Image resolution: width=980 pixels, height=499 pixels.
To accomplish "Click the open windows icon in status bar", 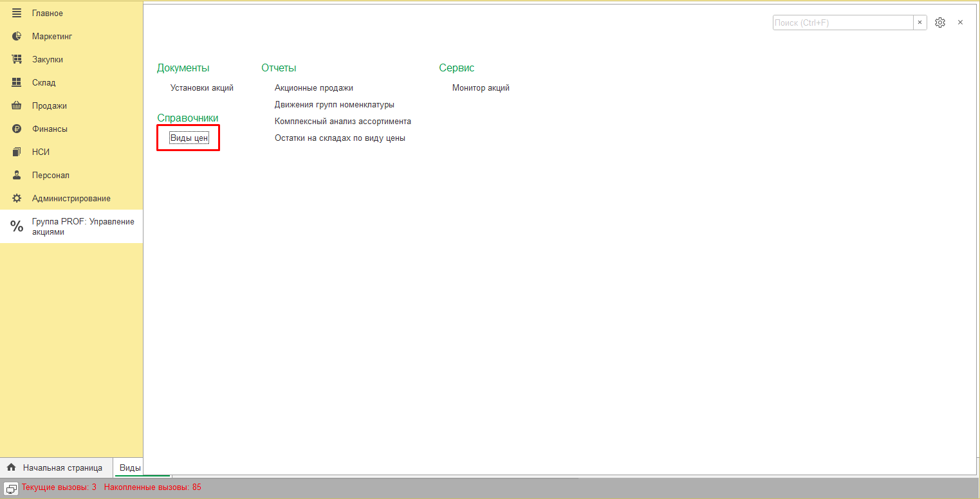I will pos(12,487).
